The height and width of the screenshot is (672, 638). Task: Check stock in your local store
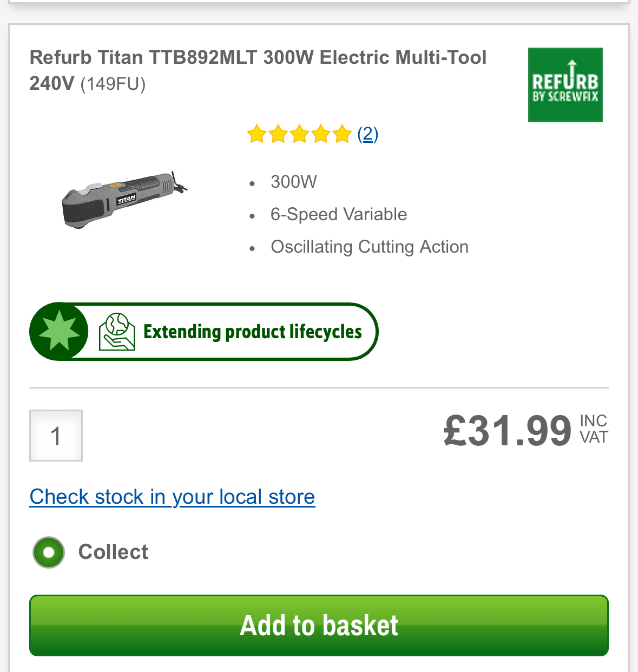(x=172, y=497)
